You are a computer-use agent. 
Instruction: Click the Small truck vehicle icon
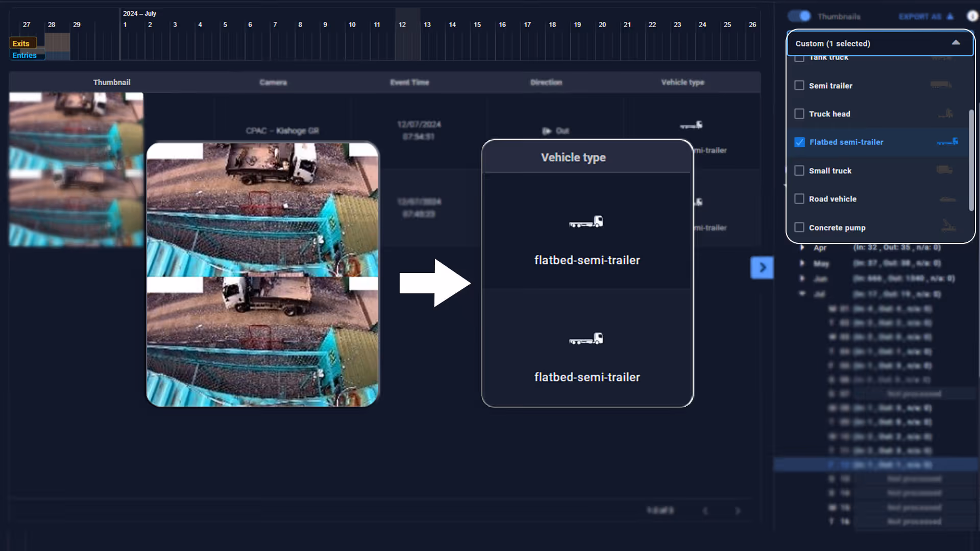pos(944,170)
